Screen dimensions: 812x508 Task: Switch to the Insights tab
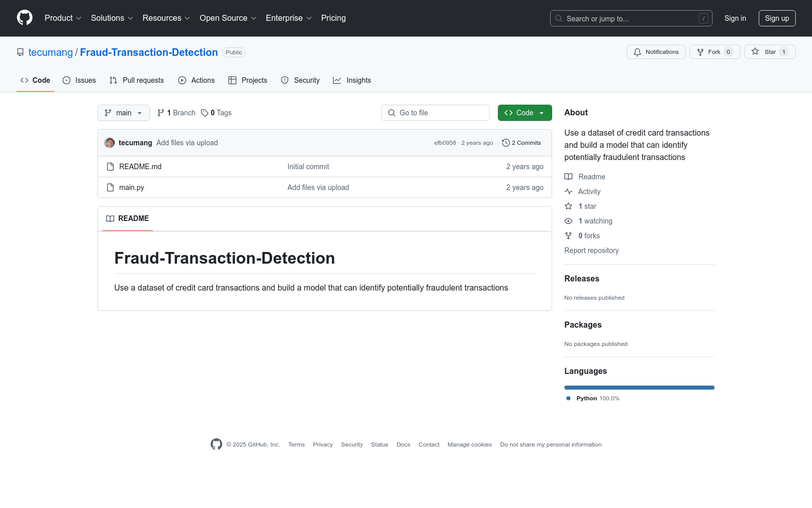point(352,80)
